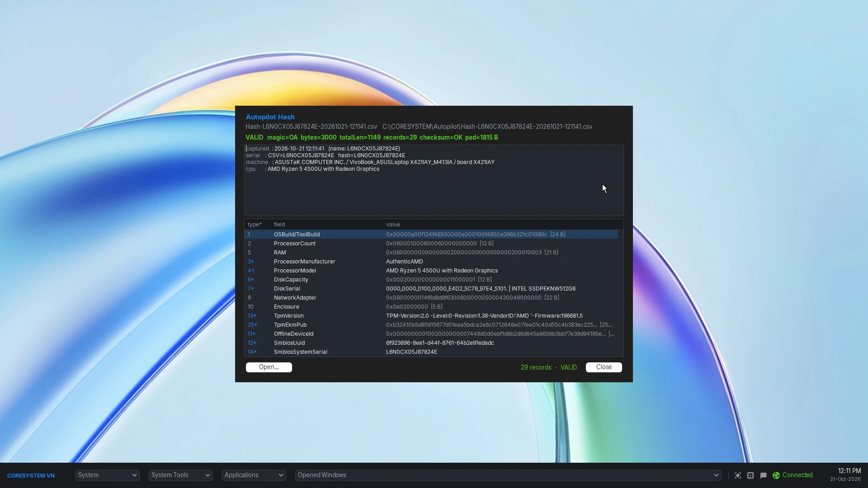Click the field column header
The width and height of the screenshot is (868, 488).
pyautogui.click(x=279, y=225)
